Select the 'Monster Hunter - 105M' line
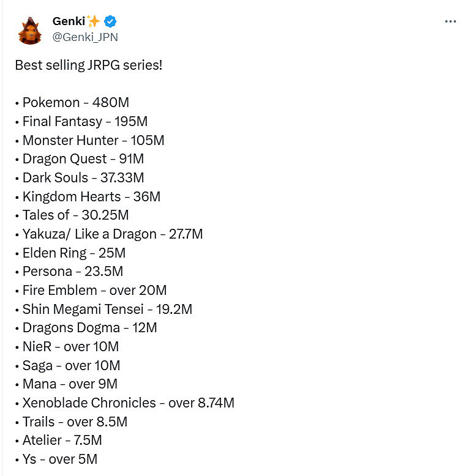 (93, 140)
